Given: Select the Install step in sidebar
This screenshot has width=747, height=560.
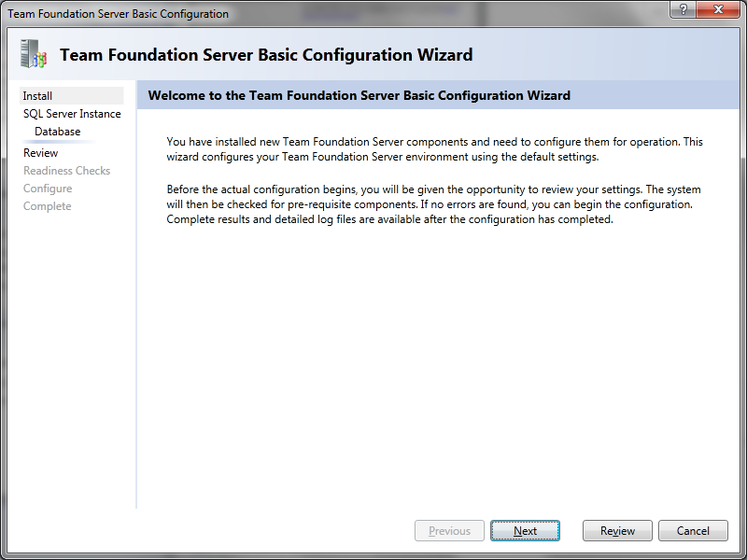Looking at the screenshot, I should coord(72,96).
